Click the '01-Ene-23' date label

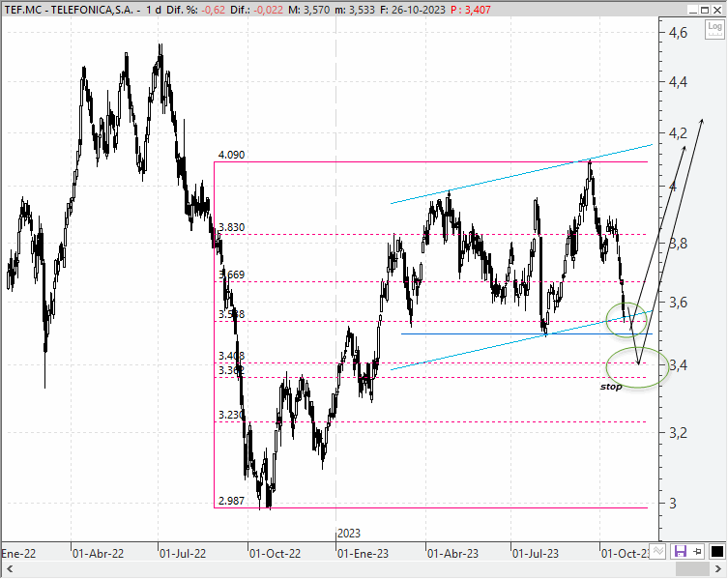coord(363,554)
